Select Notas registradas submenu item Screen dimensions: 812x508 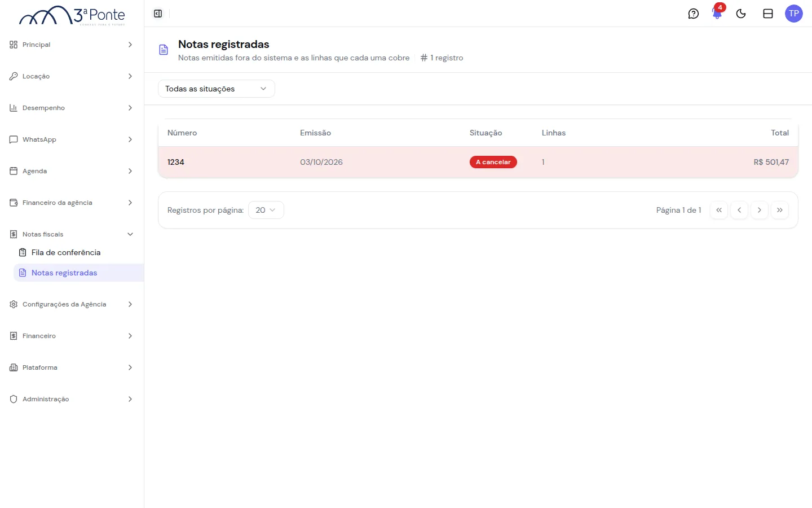pos(78,273)
